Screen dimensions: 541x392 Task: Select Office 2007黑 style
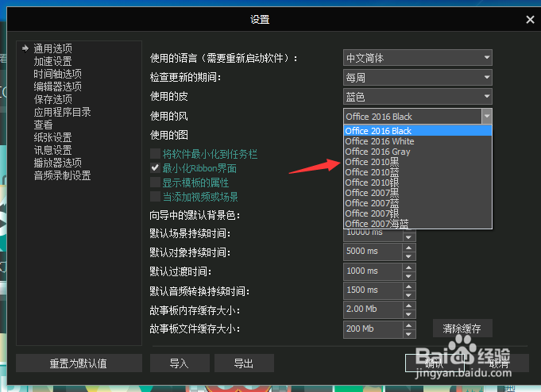pyautogui.click(x=418, y=193)
